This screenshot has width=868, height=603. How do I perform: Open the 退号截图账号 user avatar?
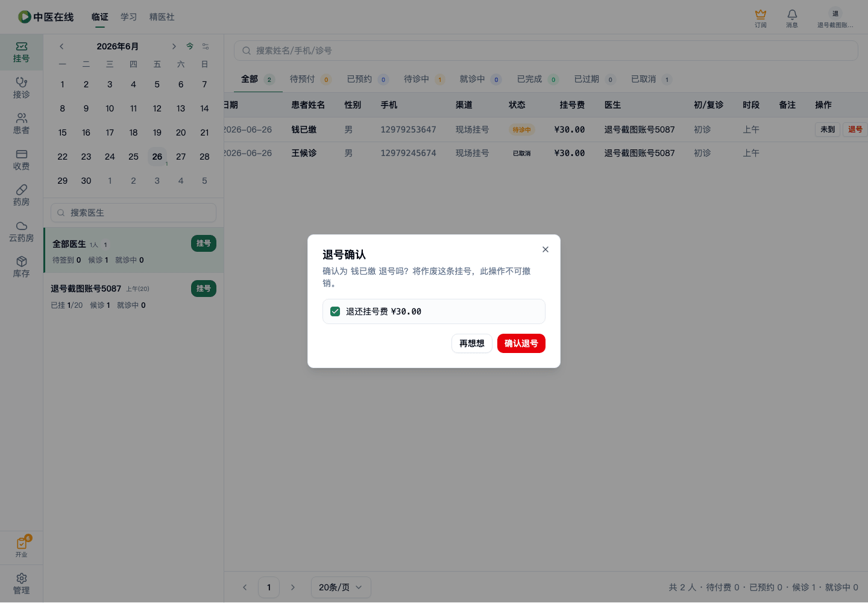835,18
